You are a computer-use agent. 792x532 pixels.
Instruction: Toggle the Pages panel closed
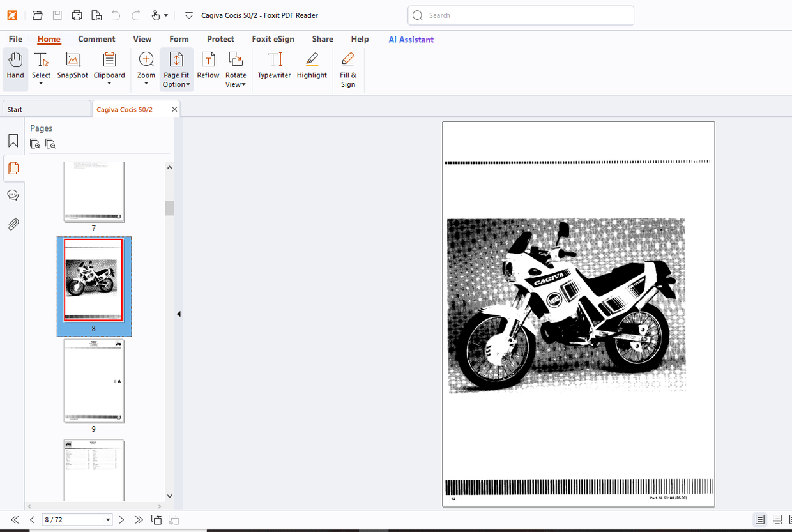13,168
